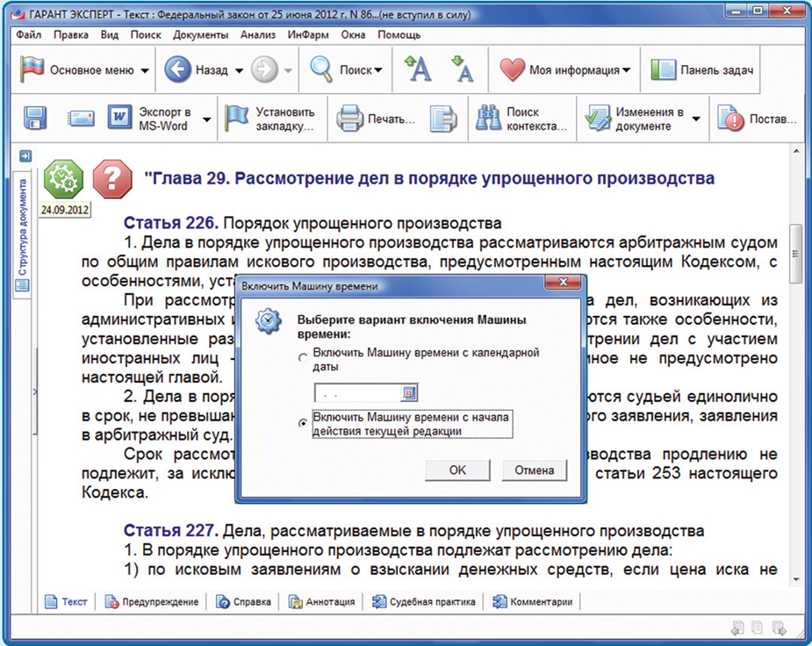The width and height of the screenshot is (812, 646).
Task: Click the red question mark warning icon
Action: tap(111, 179)
